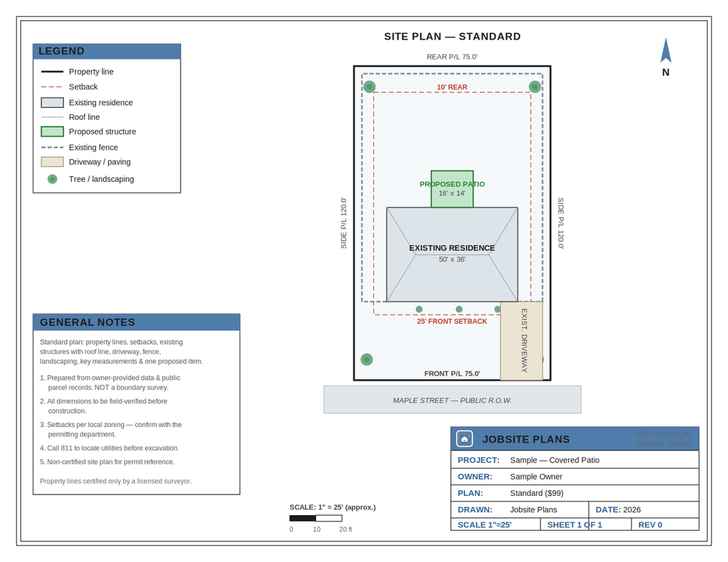The width and height of the screenshot is (728, 562).
Task: Click the black-and-white graphic scale bar
Action: (x=316, y=518)
